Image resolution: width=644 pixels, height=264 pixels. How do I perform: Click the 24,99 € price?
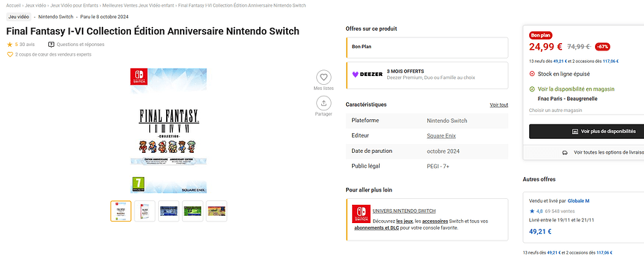546,47
